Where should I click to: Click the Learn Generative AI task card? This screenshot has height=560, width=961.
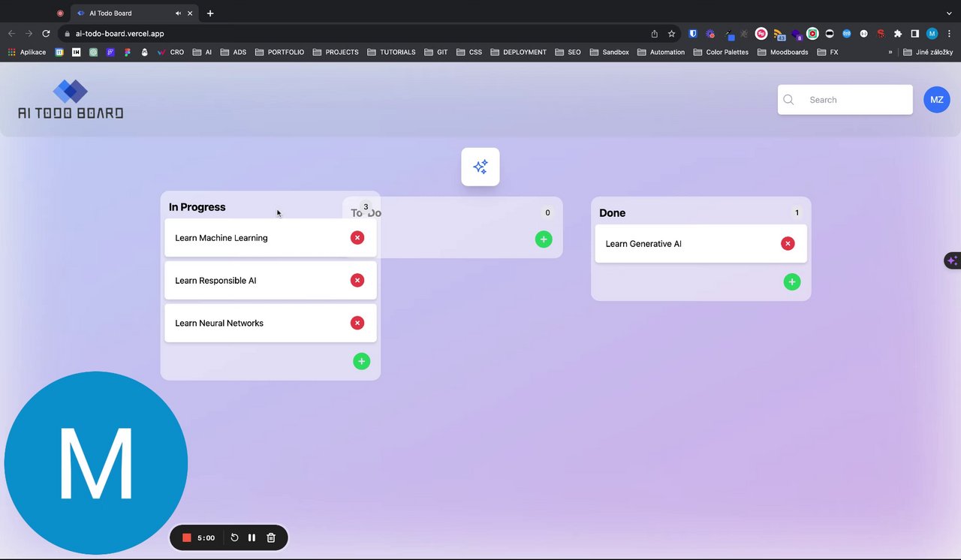coord(701,244)
